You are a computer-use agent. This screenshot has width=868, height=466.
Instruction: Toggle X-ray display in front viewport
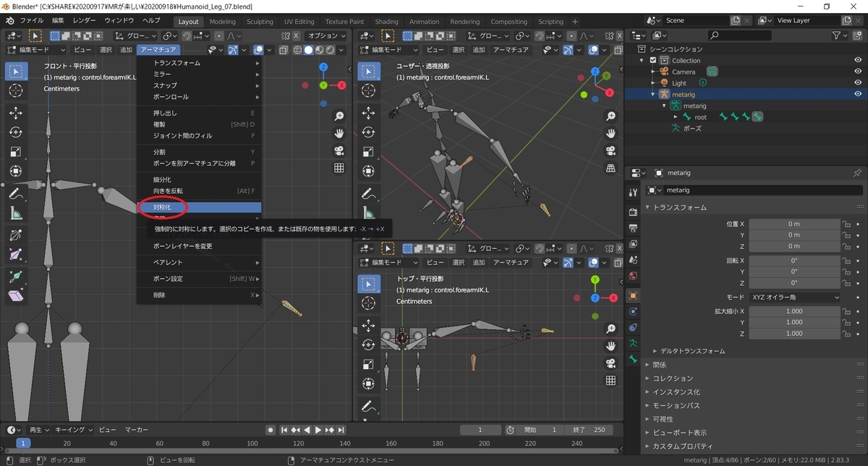pos(284,49)
